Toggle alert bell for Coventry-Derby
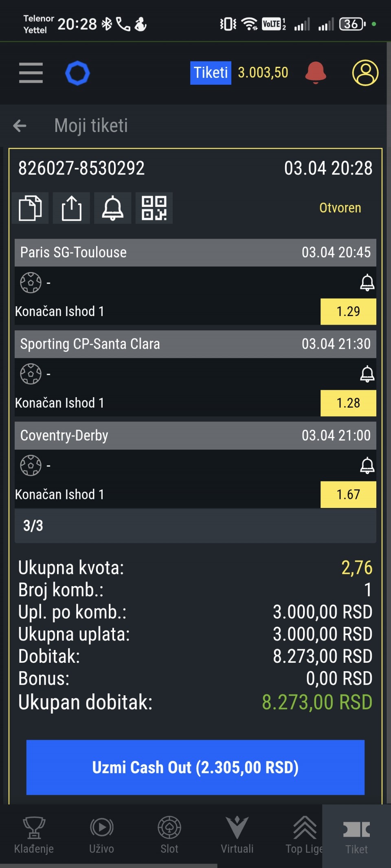Image resolution: width=391 pixels, height=868 pixels. click(367, 466)
